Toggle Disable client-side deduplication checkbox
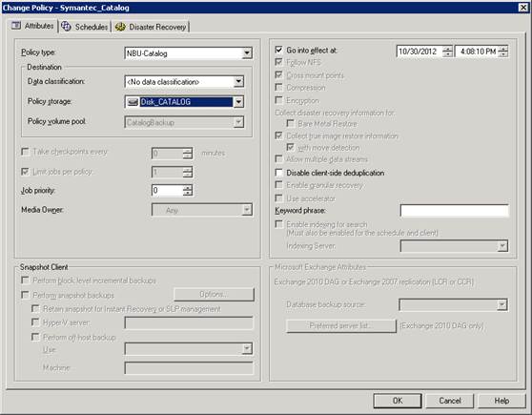The image size is (532, 415). click(x=278, y=173)
